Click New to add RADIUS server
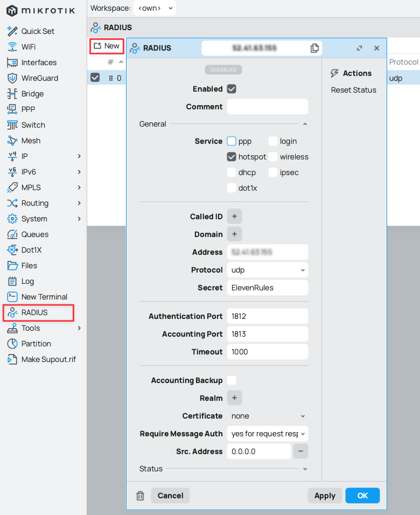Screen dimensions: 420x515 click(107, 46)
